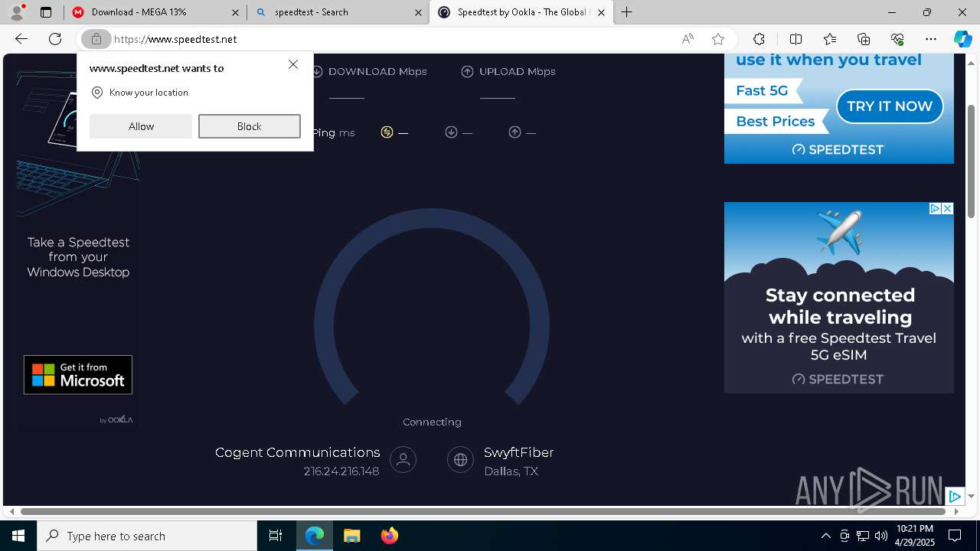The width and height of the screenshot is (980, 551).
Task: Click the DOWNLOAD Mbps label
Action: point(377,71)
